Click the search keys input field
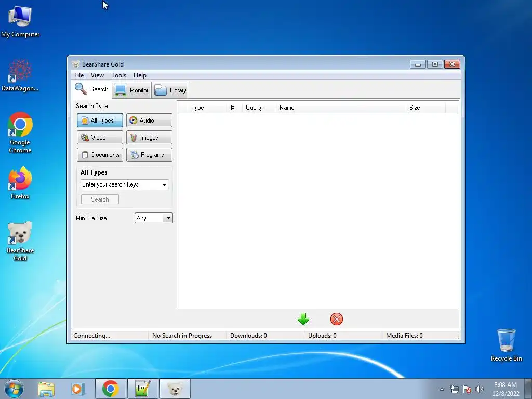Image resolution: width=532 pixels, height=399 pixels. tap(120, 184)
